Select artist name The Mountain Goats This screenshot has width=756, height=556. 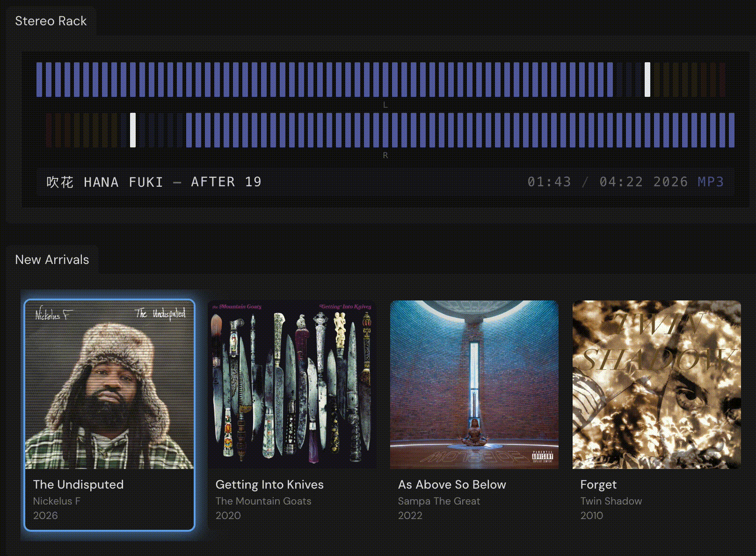[x=263, y=501]
